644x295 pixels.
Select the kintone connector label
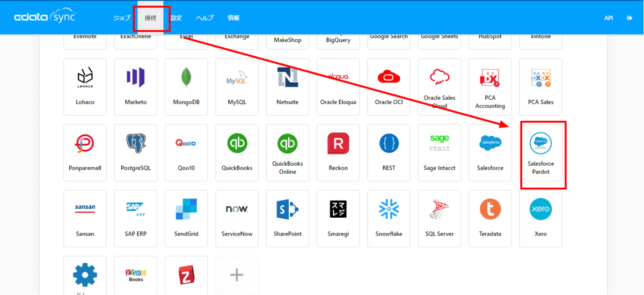[540, 36]
